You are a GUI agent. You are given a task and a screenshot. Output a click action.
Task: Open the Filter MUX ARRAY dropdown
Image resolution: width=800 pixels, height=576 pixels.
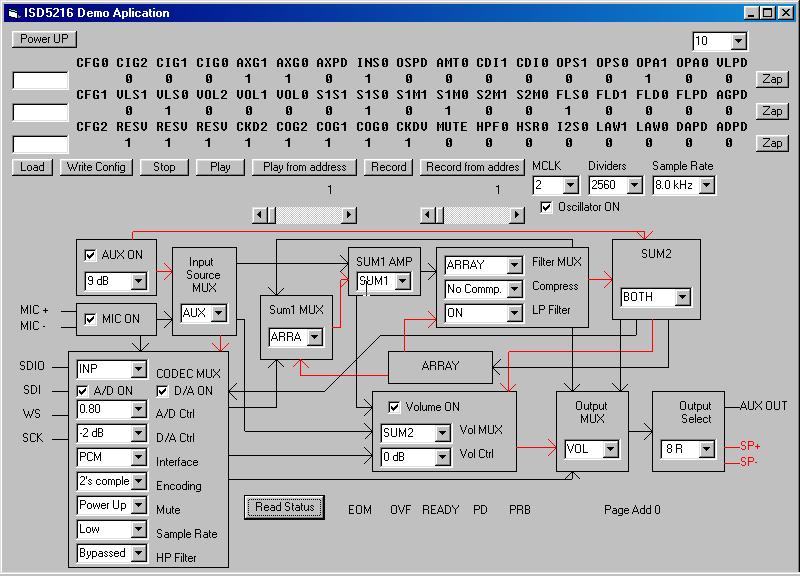click(x=514, y=265)
